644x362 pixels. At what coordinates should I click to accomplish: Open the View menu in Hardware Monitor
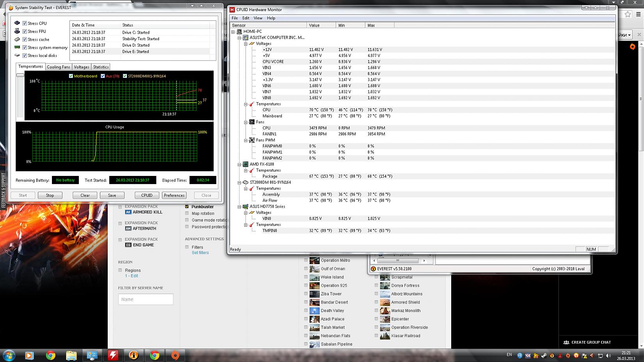click(x=258, y=18)
